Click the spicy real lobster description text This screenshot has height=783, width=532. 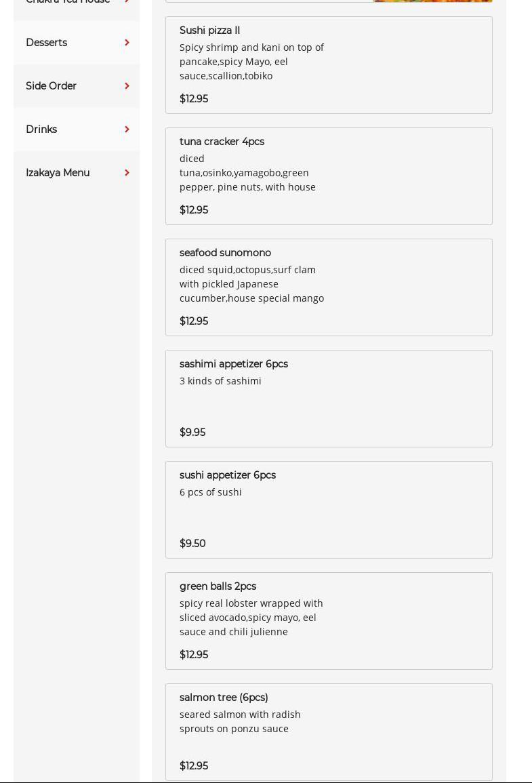251,618
